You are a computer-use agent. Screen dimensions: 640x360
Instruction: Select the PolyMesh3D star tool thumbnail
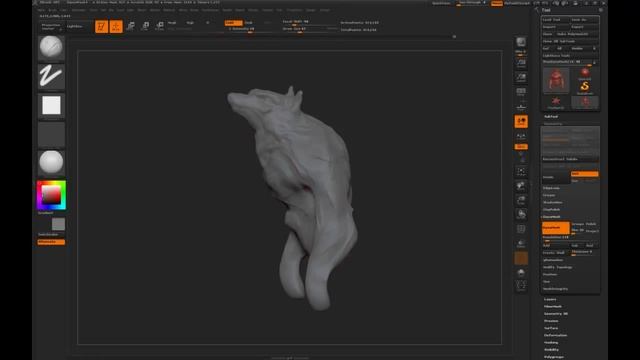coord(556,102)
